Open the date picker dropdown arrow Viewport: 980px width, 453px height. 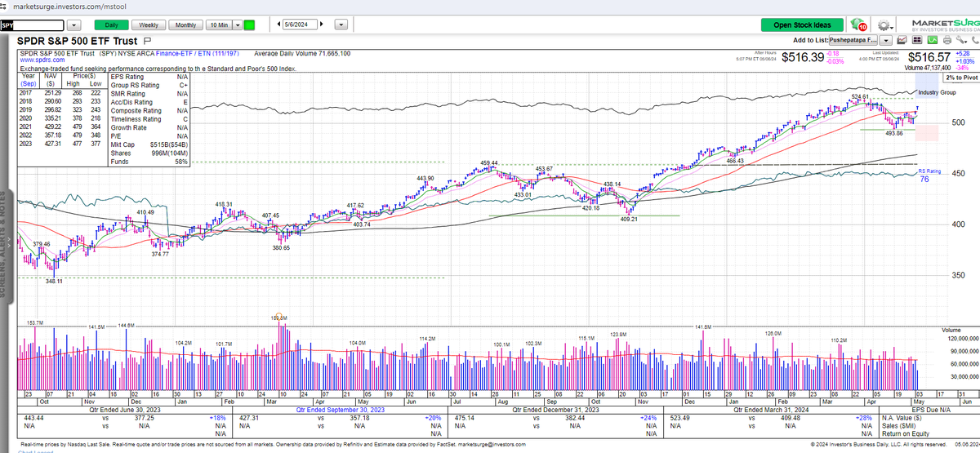[341, 25]
